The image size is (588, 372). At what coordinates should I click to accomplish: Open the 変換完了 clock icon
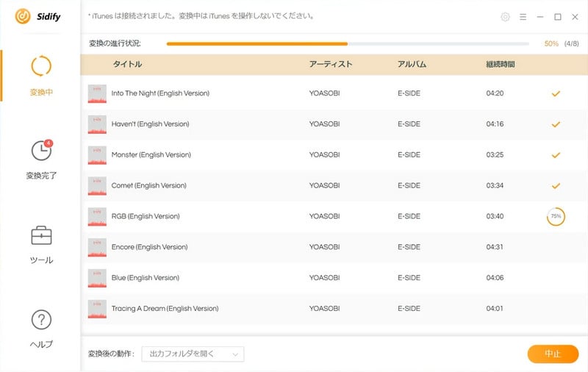(41, 151)
